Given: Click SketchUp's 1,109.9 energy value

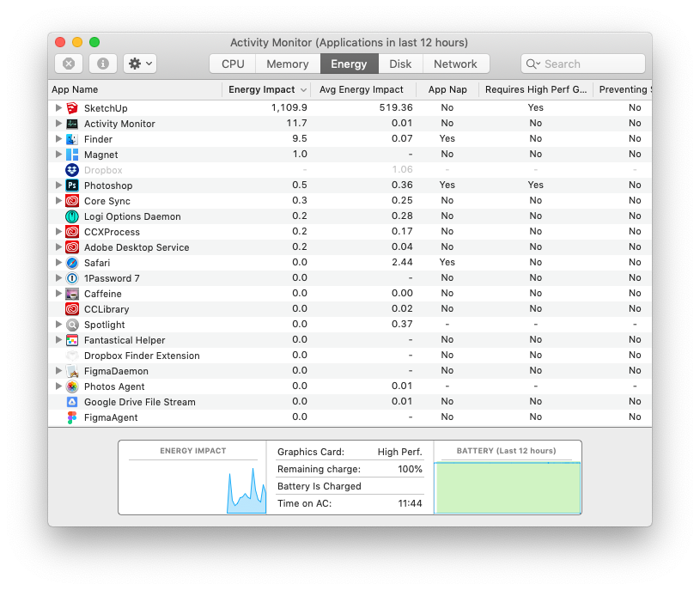Looking at the screenshot, I should point(289,107).
